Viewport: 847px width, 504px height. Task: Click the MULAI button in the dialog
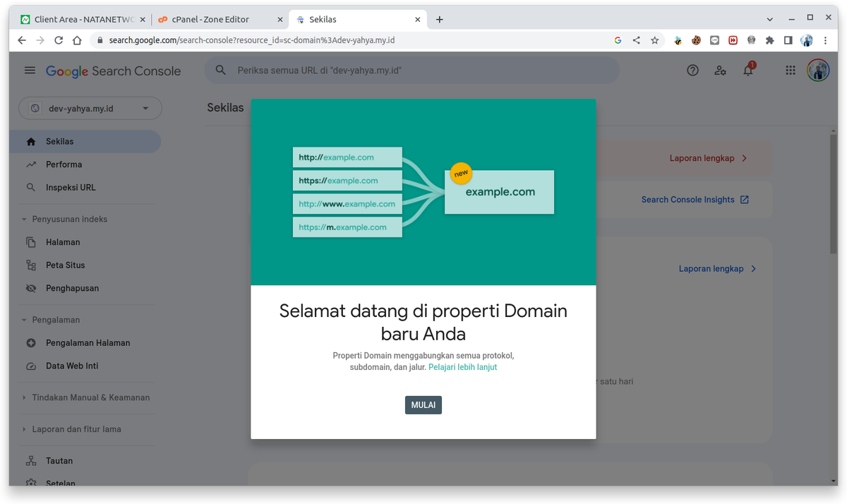423,405
